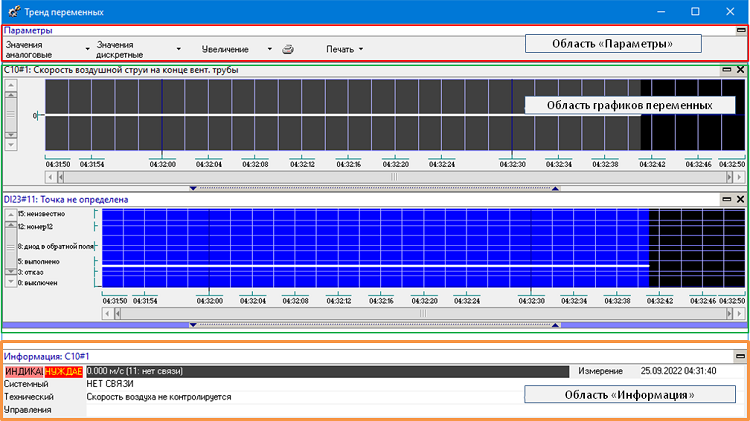
Task: Click left arrow of DI23#11 time scrollbar
Action: tap(107, 314)
